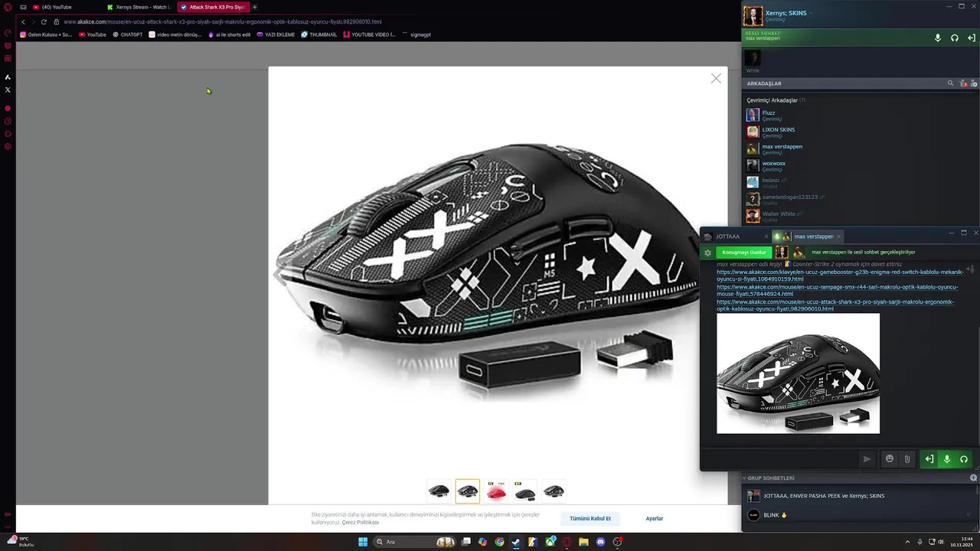This screenshot has height=551, width=980.
Task: Click Tümünü Kabul Et cookie button
Action: tap(590, 518)
